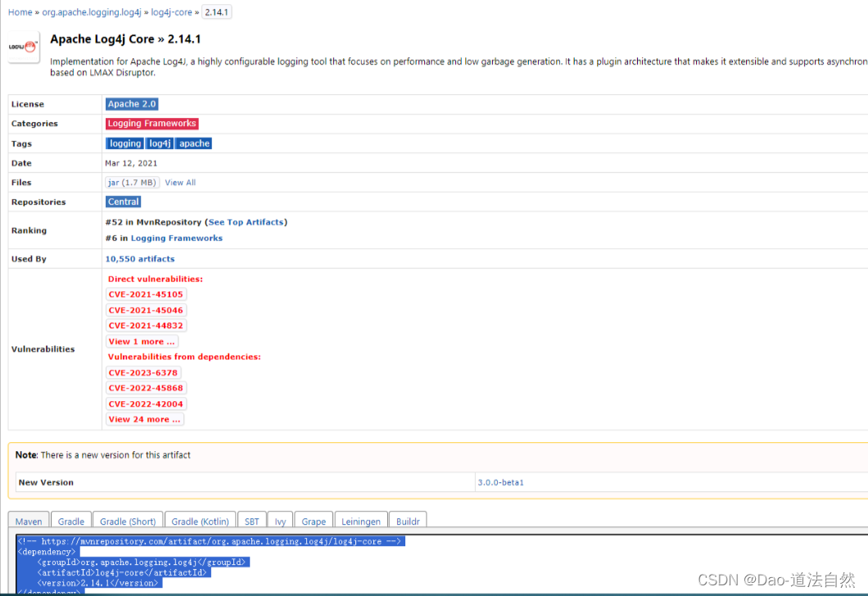This screenshot has width=868, height=596.
Task: Select the "log4j" tag
Action: point(159,143)
